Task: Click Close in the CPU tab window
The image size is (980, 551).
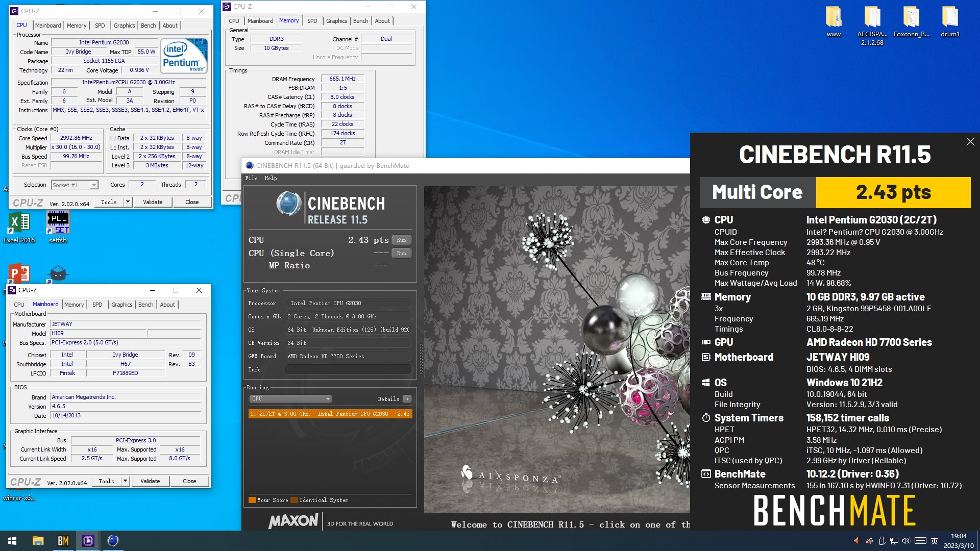Action: [192, 202]
